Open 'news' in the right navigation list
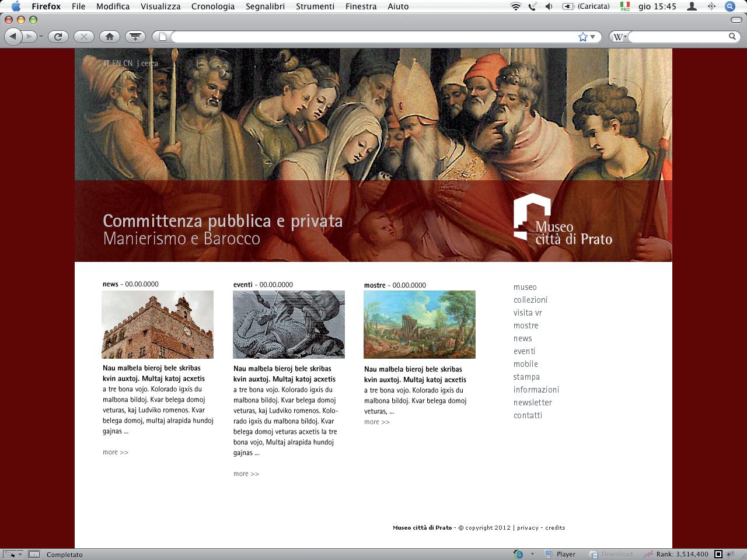 coord(523,338)
